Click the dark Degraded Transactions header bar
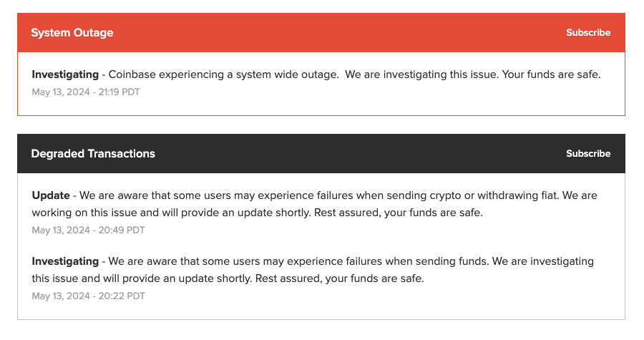644x340 pixels. tap(321, 154)
